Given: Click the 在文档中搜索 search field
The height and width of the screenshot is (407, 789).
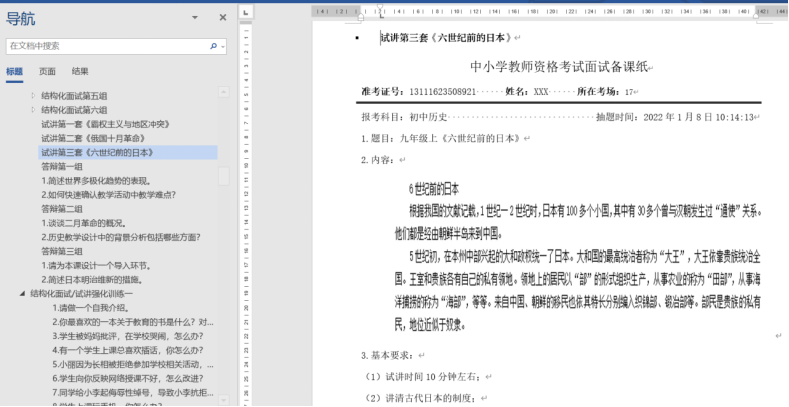Looking at the screenshot, I should 105,46.
